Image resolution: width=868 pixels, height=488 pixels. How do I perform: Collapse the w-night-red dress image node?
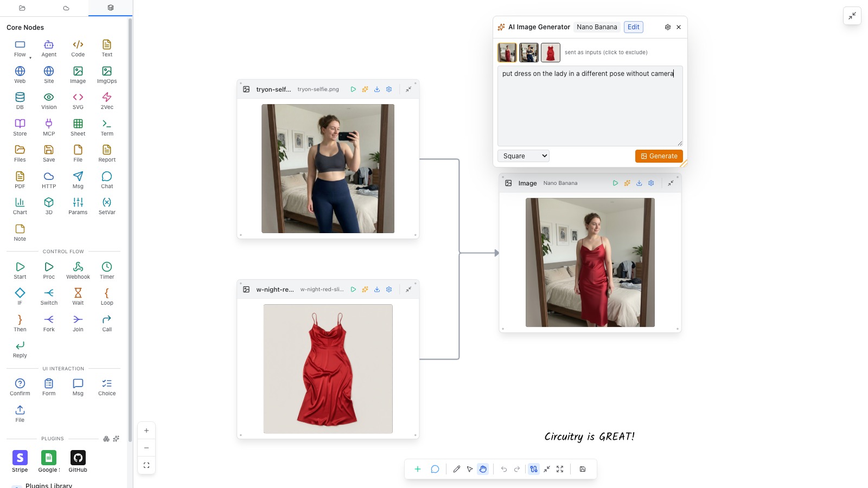coord(409,290)
